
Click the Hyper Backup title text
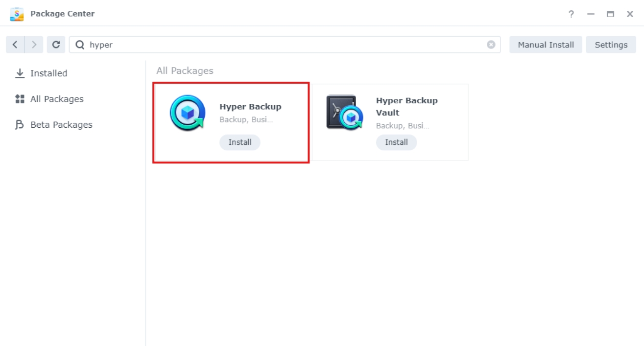(x=250, y=107)
